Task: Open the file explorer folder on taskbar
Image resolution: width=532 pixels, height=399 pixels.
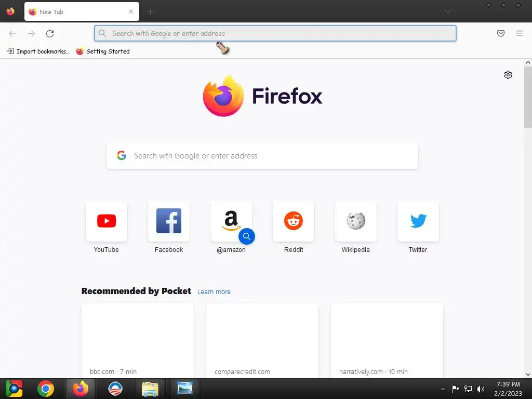Action: point(150,389)
